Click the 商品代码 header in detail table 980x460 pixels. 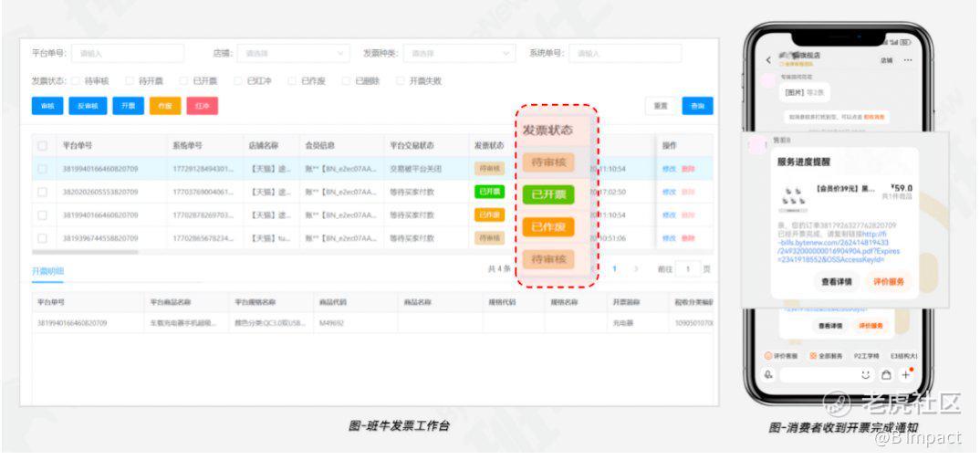tap(332, 302)
